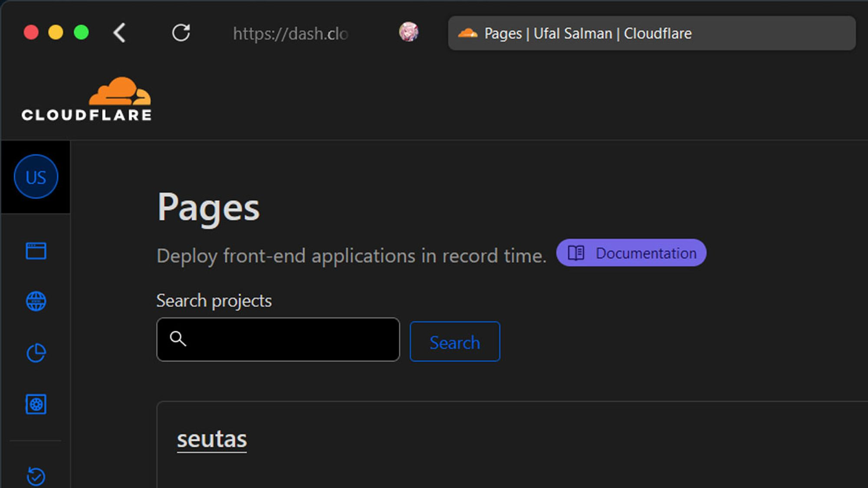Click the red close window button
Image resolution: width=868 pixels, height=488 pixels.
[x=31, y=33]
